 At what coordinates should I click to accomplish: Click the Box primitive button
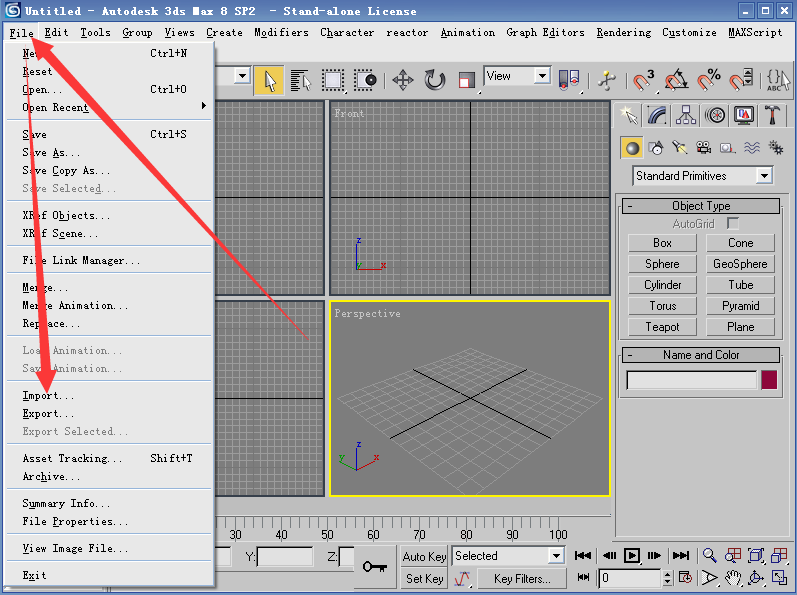pyautogui.click(x=662, y=243)
